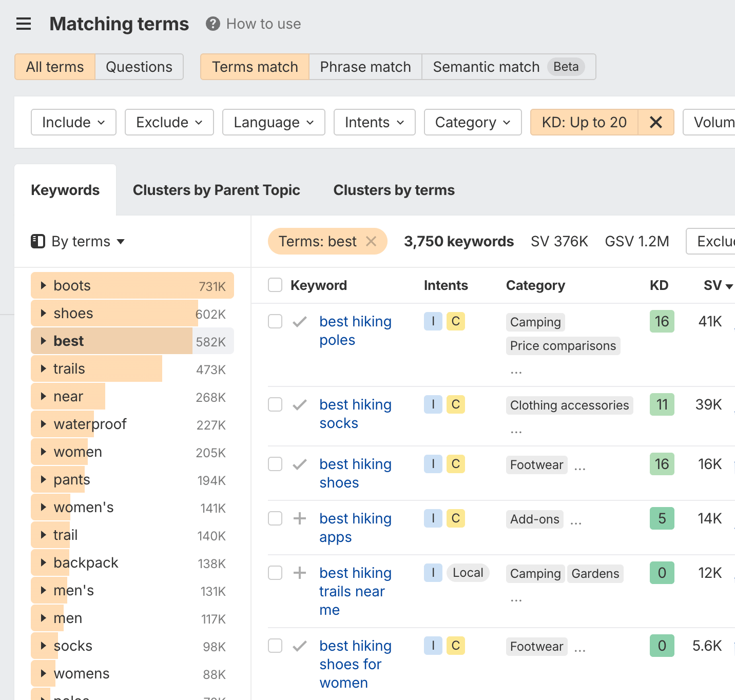The height and width of the screenshot is (700, 735).
Task: Open the Clusters by terms tab
Action: [x=394, y=190]
